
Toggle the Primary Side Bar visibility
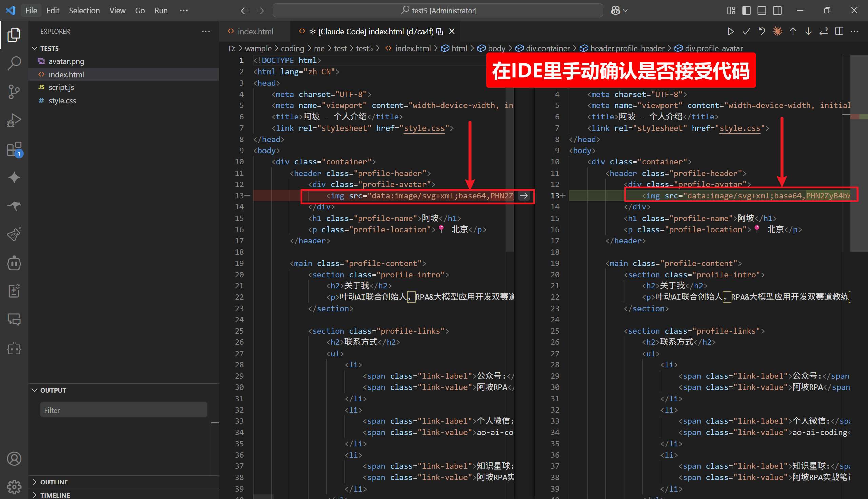pyautogui.click(x=746, y=10)
